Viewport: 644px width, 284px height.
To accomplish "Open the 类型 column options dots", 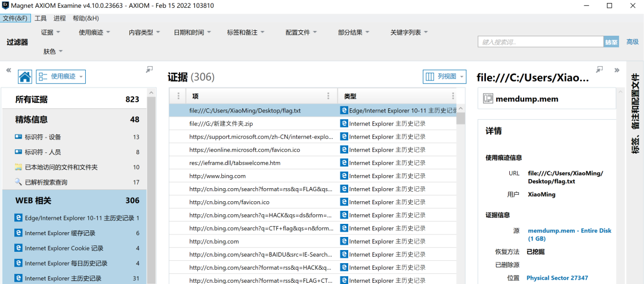I will (x=453, y=96).
